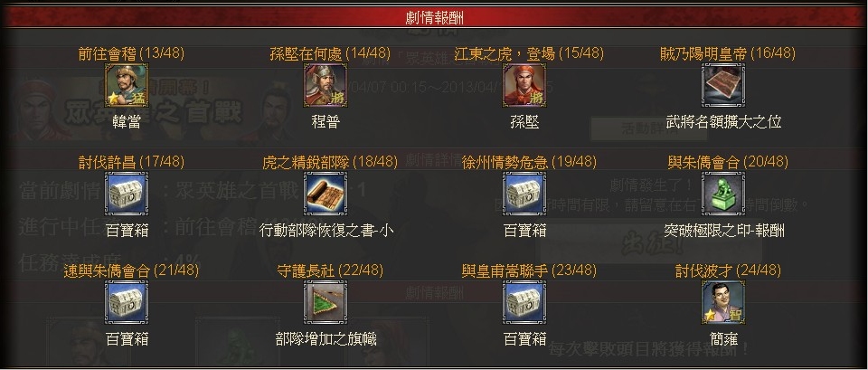Image resolution: width=868 pixels, height=370 pixels.
Task: Click the 虎之精銳部隊 (18/48) quest title
Action: click(x=330, y=162)
